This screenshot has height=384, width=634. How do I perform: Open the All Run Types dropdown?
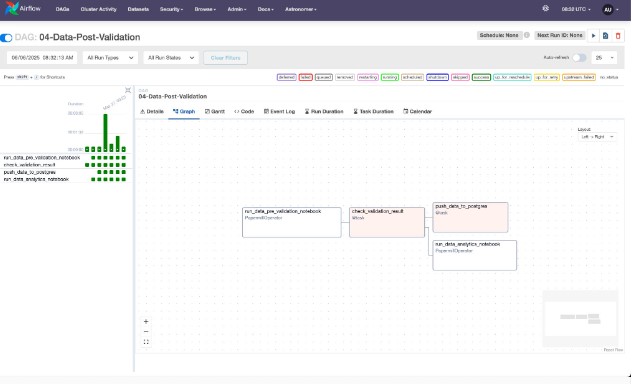(x=110, y=58)
